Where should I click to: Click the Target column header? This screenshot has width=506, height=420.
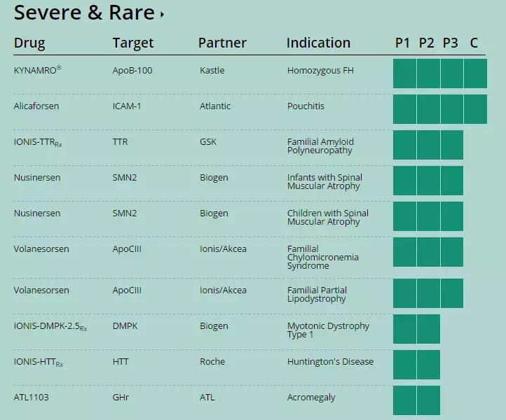[133, 43]
